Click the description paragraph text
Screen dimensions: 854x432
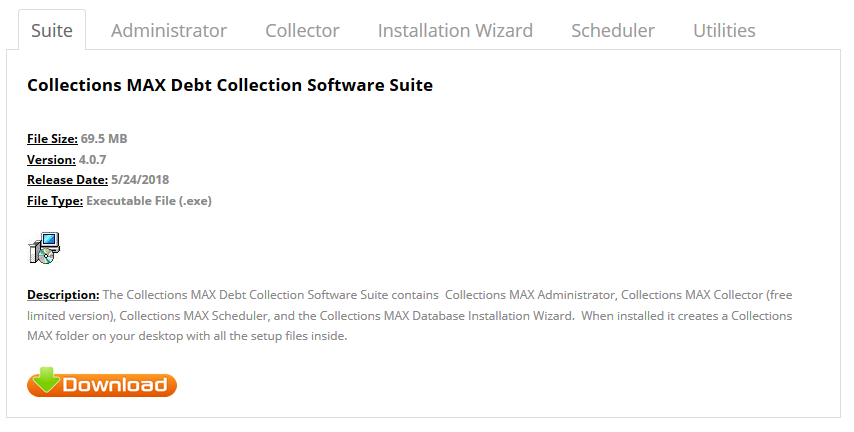(x=410, y=315)
